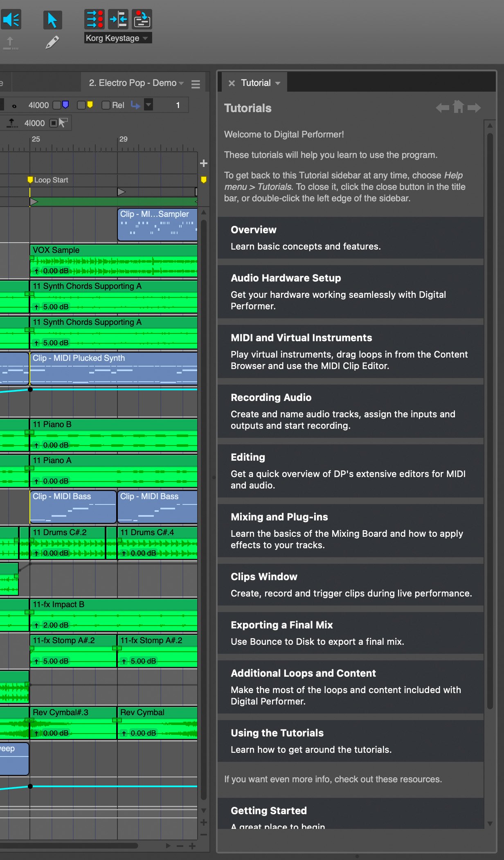This screenshot has height=860, width=504.
Task: Enable the Rel checkbox
Action: [x=106, y=105]
